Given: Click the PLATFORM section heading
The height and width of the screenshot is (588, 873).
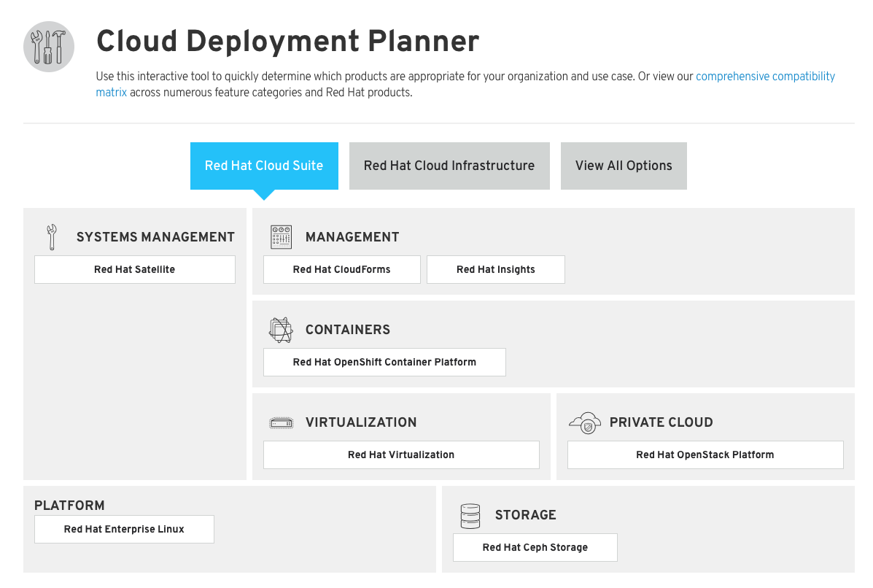Looking at the screenshot, I should pos(69,506).
